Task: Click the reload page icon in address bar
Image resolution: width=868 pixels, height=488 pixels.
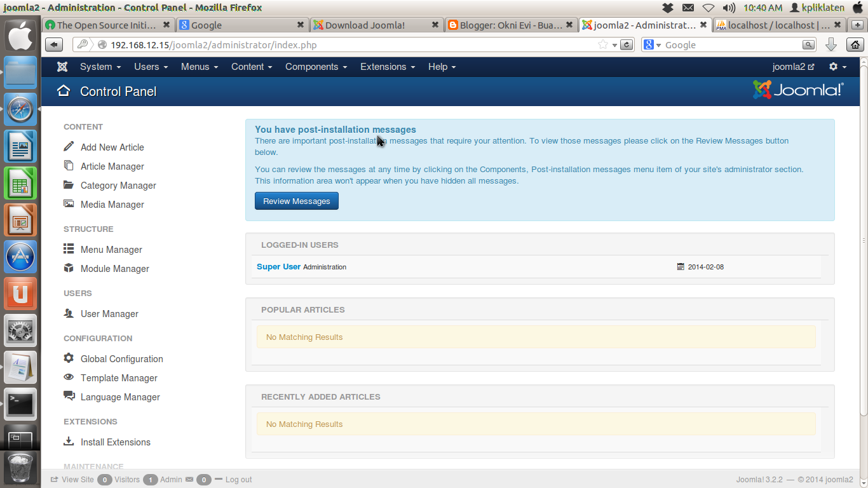Action: pyautogui.click(x=627, y=44)
